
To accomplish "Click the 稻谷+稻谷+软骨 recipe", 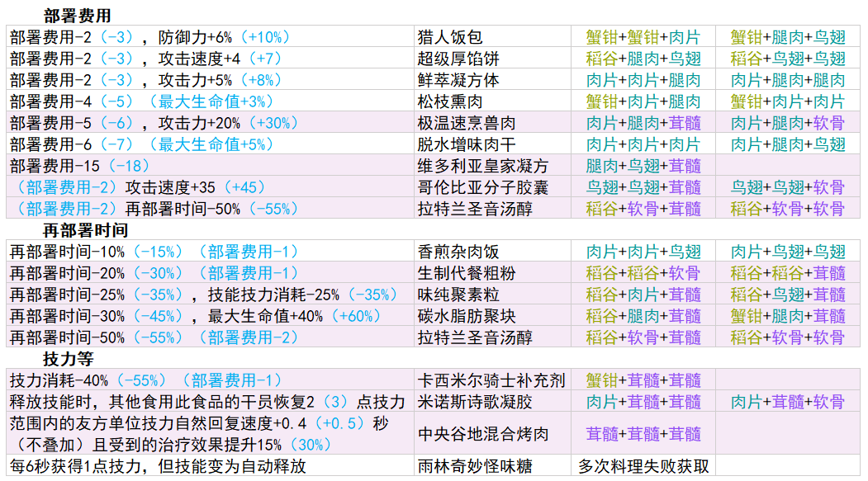I will (643, 273).
